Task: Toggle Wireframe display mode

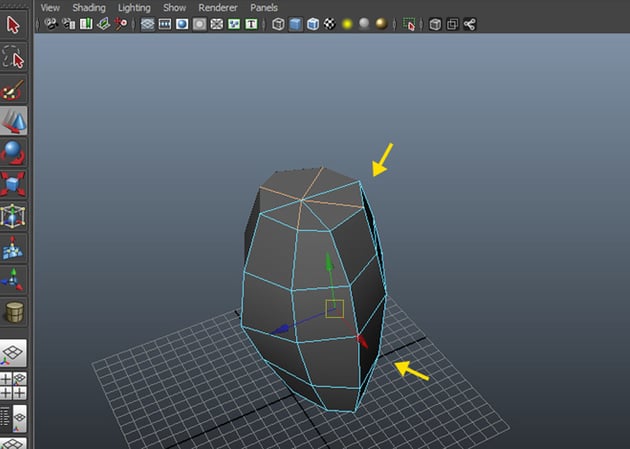Action: [x=278, y=24]
